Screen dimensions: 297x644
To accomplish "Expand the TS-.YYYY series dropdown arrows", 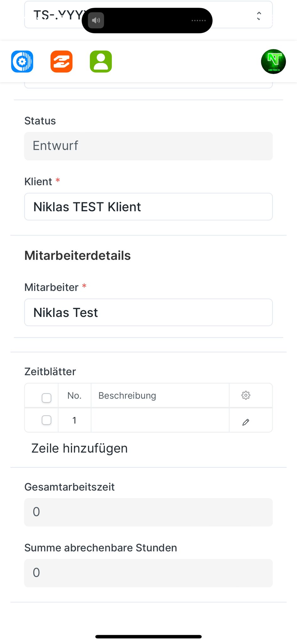I will point(259,16).
